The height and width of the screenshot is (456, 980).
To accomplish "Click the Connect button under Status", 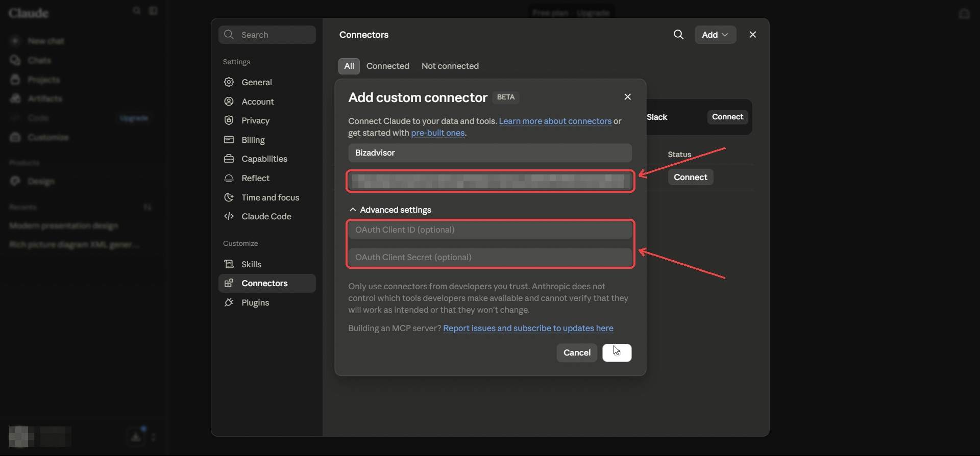I will pos(691,177).
